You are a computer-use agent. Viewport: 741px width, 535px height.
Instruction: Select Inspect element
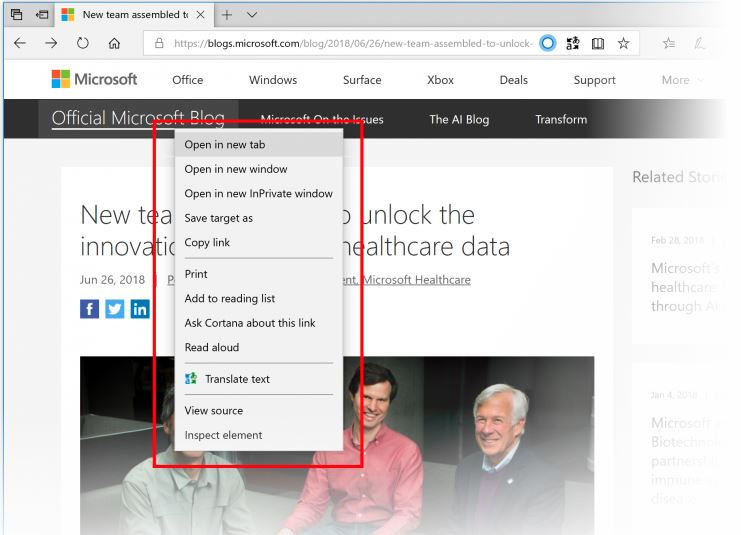258,435
